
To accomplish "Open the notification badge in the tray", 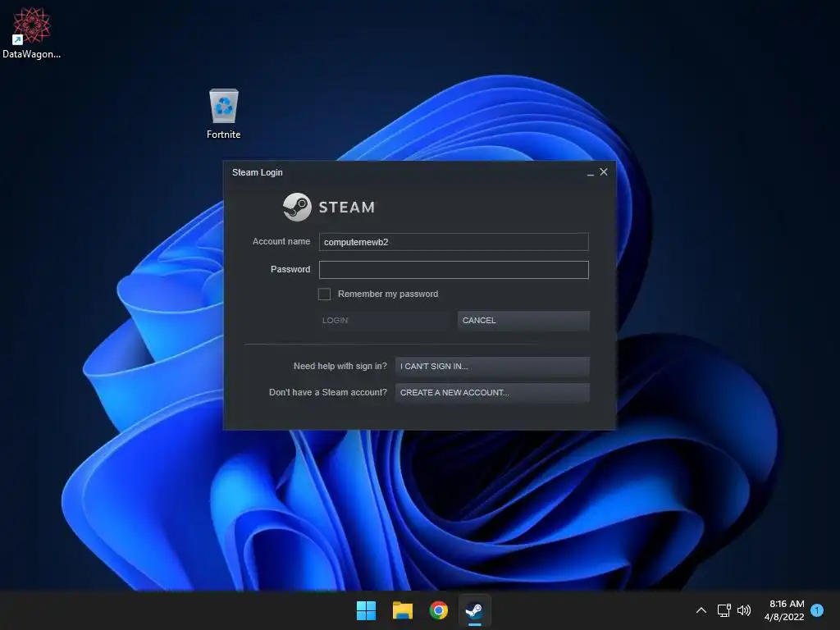I will 817,609.
